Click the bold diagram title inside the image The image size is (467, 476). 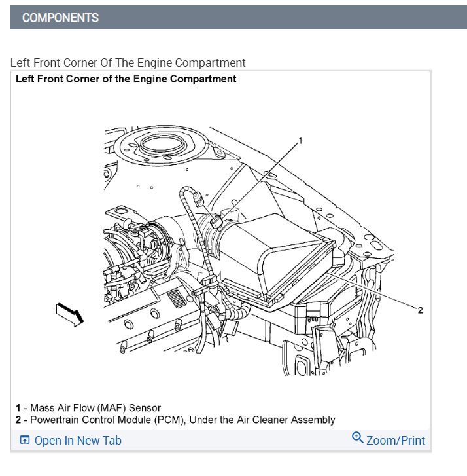pos(126,79)
